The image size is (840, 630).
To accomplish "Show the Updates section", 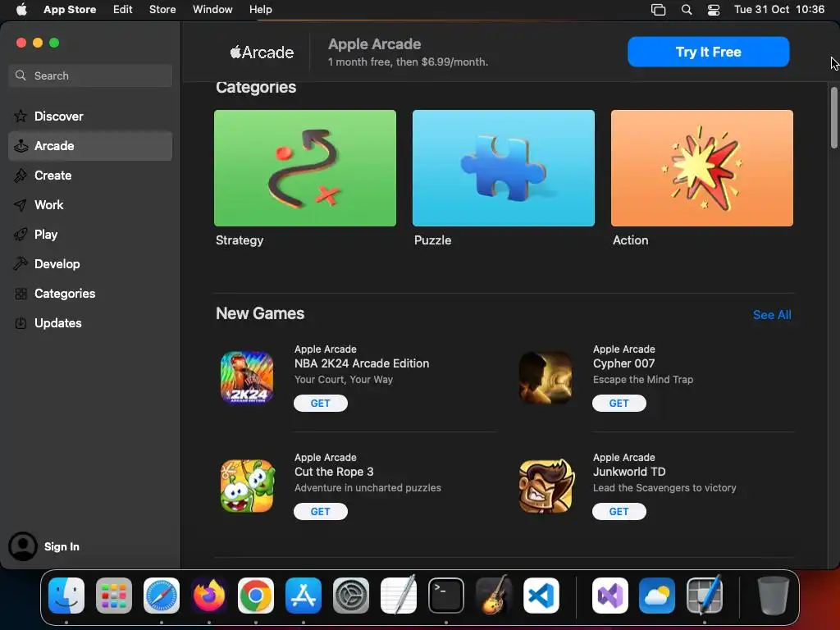I will coord(90,322).
